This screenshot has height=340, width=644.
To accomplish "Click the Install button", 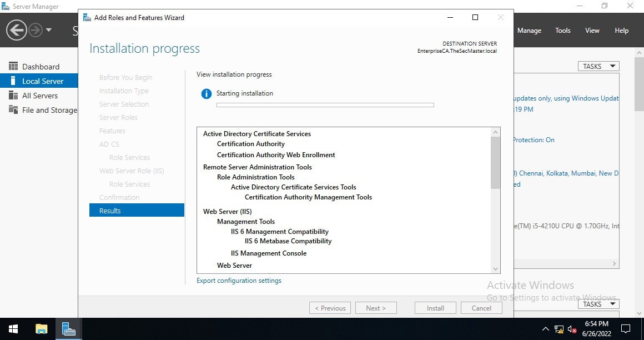I will 435,308.
